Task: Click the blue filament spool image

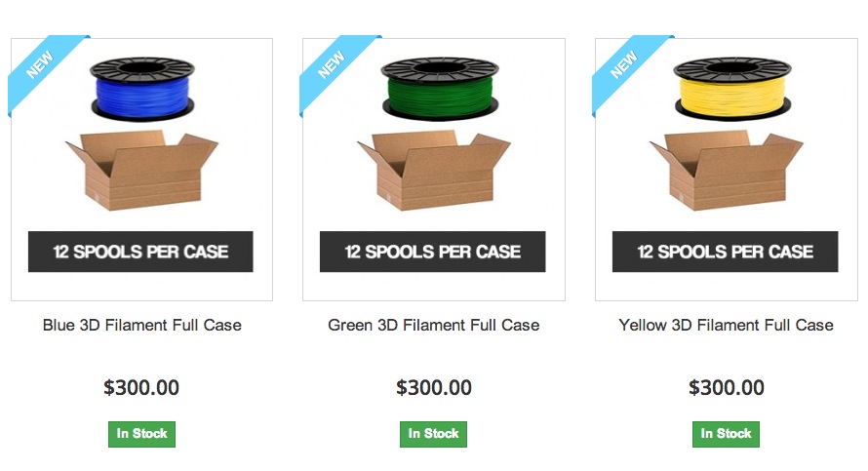Action: (141, 90)
